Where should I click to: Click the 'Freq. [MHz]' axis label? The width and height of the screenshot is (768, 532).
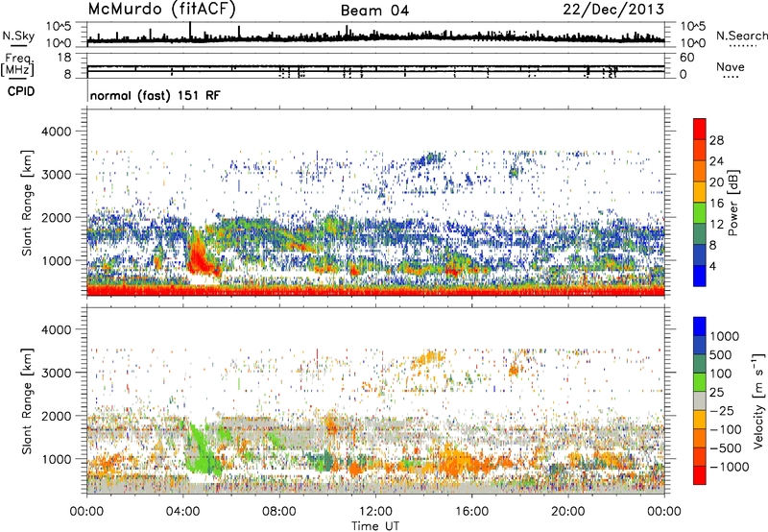click(x=17, y=65)
